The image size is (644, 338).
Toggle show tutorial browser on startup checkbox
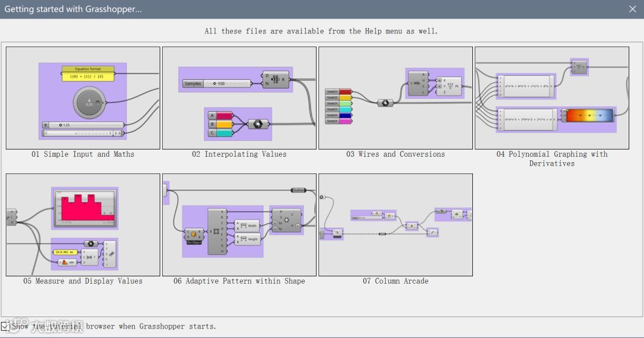pos(5,327)
